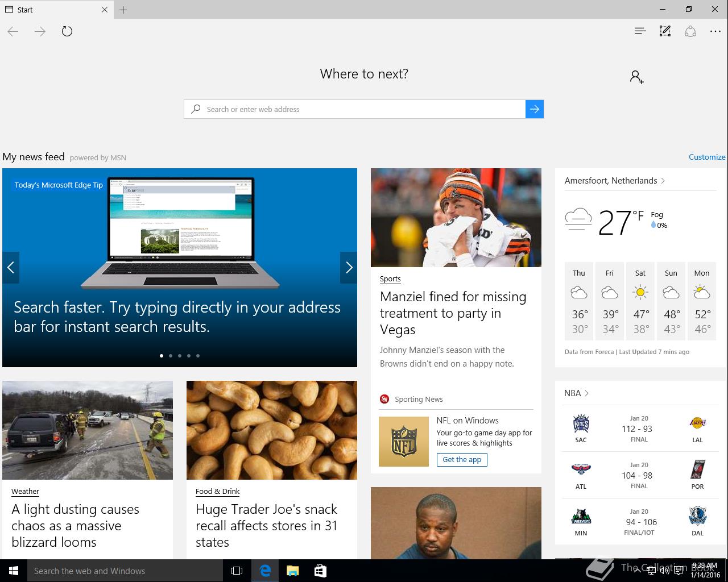Click the forward navigation arrow
Screen dimensions: 728x582
40,31
